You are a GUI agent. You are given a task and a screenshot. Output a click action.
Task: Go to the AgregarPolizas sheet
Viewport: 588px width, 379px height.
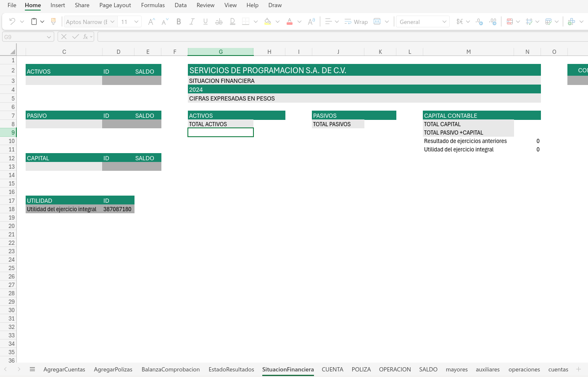coord(113,369)
